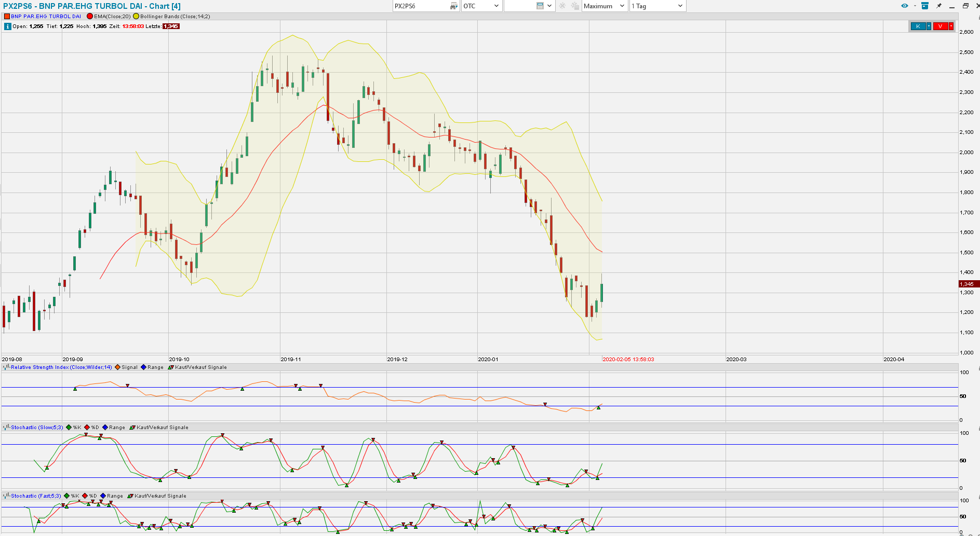Click the RSI indicator chart icon
The width and height of the screenshot is (980, 536).
pyautogui.click(x=6, y=367)
